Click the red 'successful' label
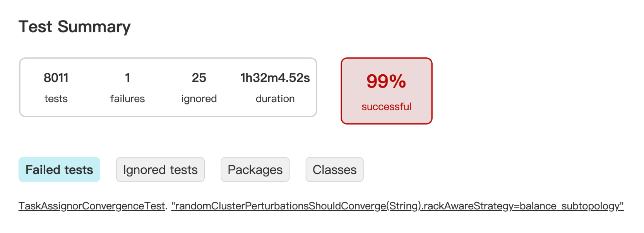This screenshot has height=233, width=644. coord(386,106)
